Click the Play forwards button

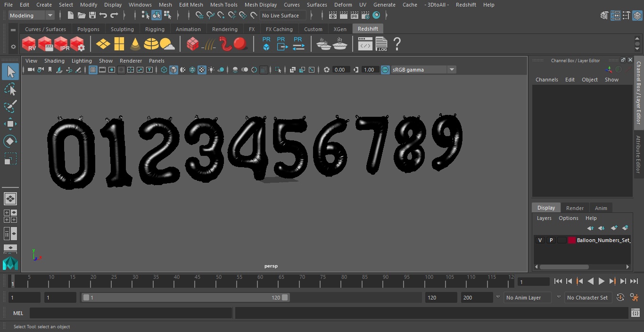pyautogui.click(x=602, y=281)
